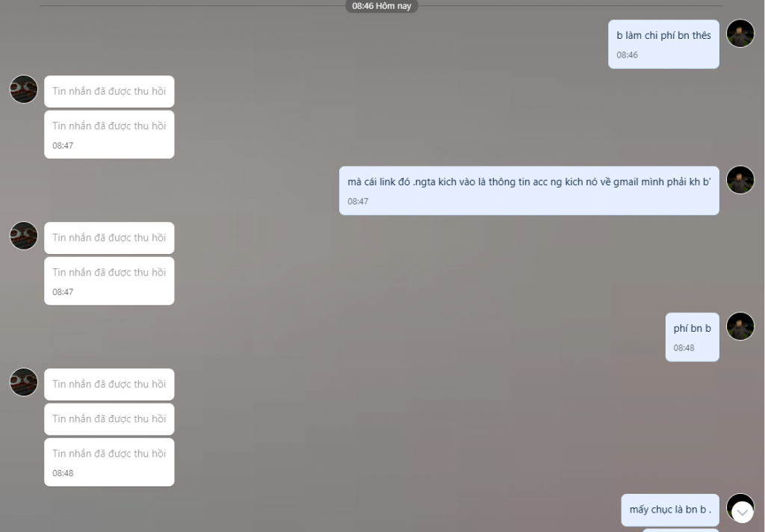Click the '08:46 Hôm nay' date separator
The width and height of the screenshot is (765, 532).
[x=382, y=6]
